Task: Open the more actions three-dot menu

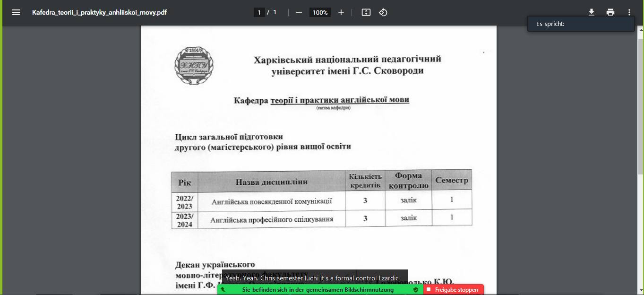Action: (629, 12)
